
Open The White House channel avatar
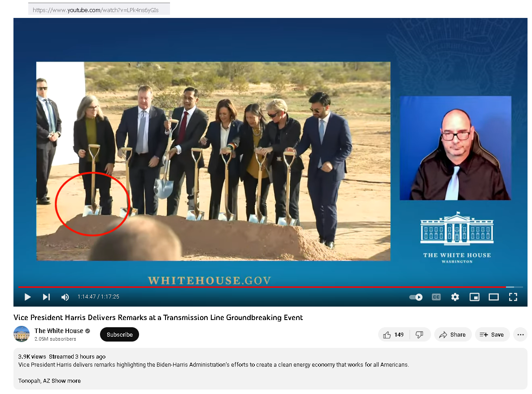tap(22, 334)
